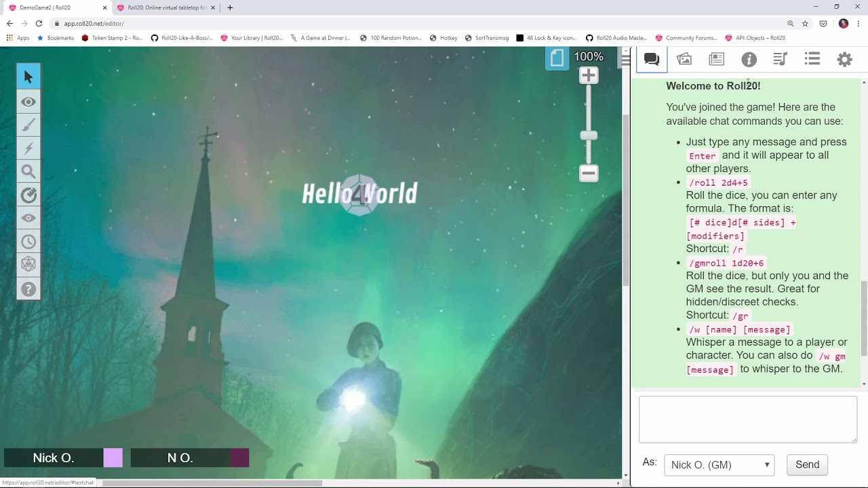The image size is (868, 488).
Task: Switch to the Chat tab
Action: coord(652,60)
